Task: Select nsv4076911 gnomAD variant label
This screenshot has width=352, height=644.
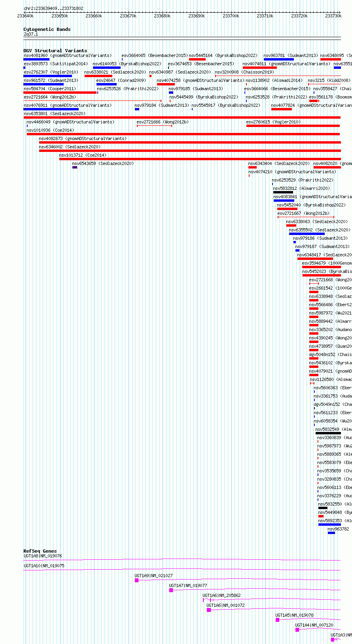Action: click(x=68, y=105)
